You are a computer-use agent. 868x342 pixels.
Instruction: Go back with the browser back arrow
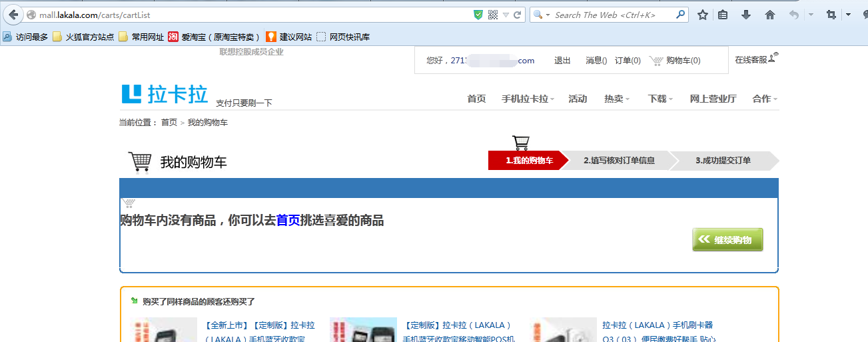tap(13, 15)
